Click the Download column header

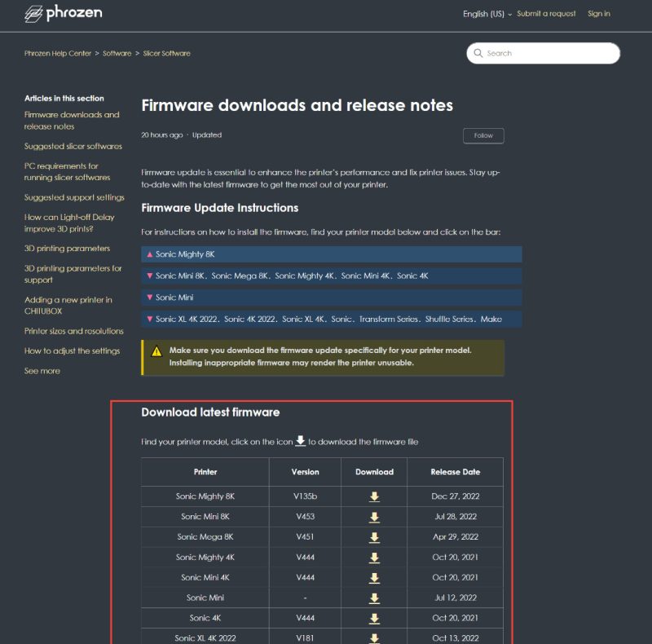374,472
